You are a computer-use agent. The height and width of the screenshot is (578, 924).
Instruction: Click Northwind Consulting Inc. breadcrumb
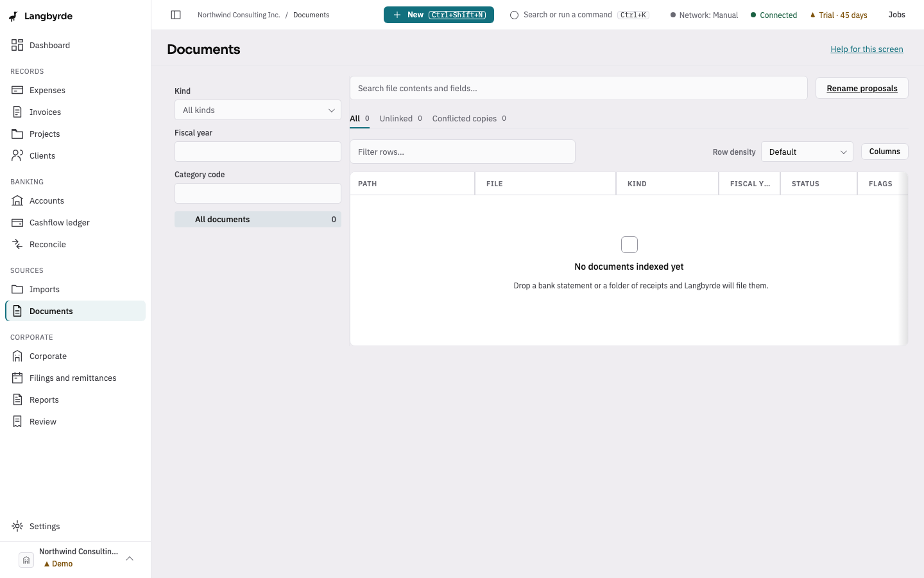pyautogui.click(x=239, y=15)
